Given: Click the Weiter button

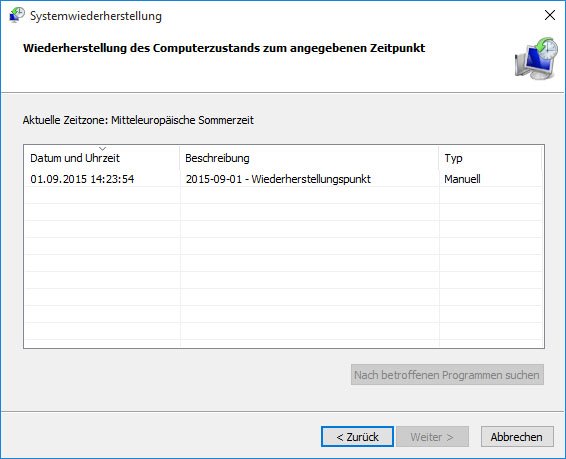Looking at the screenshot, I should click(x=432, y=437).
